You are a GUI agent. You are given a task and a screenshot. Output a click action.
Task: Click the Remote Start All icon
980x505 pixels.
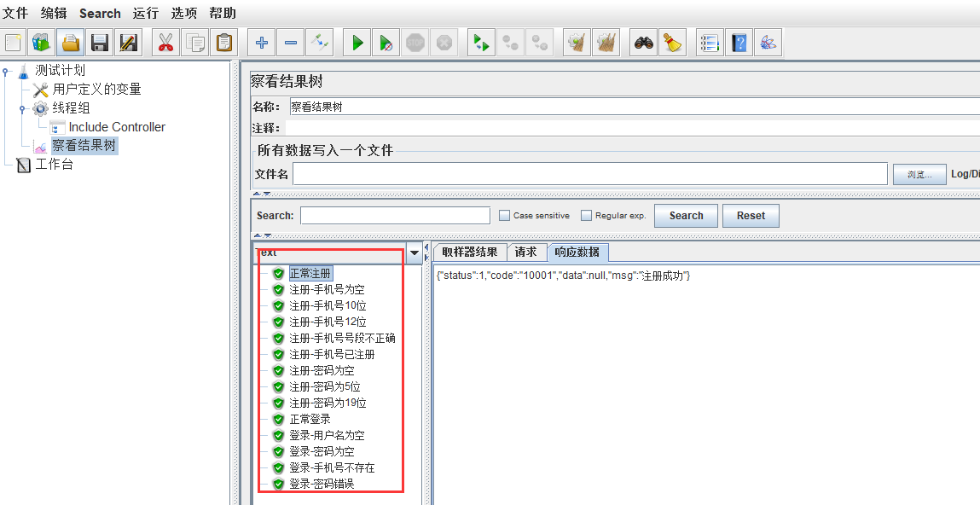click(479, 41)
